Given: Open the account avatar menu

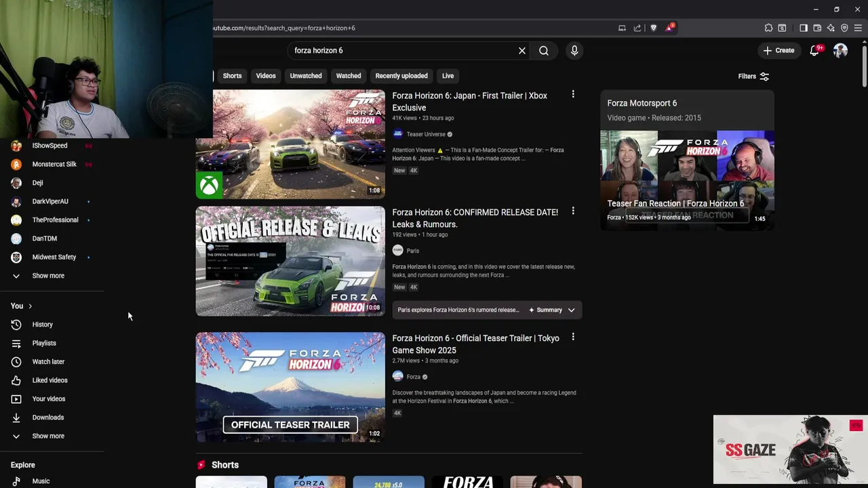Looking at the screenshot, I should 841,50.
